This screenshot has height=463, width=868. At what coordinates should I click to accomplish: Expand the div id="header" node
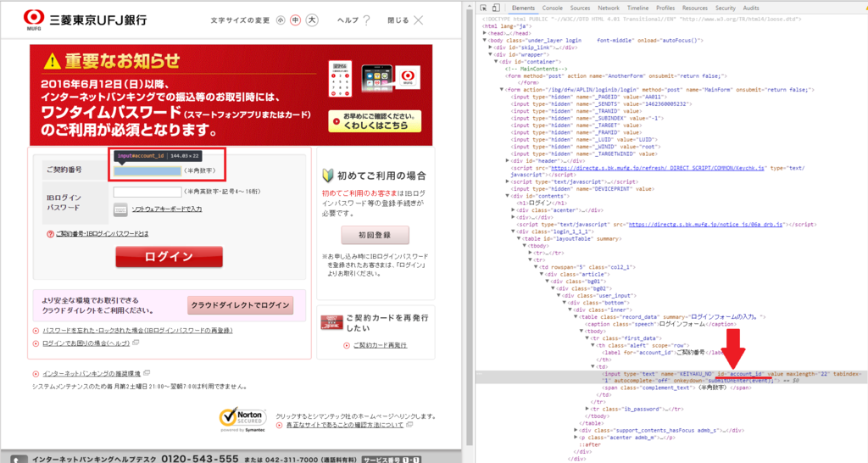(x=508, y=160)
